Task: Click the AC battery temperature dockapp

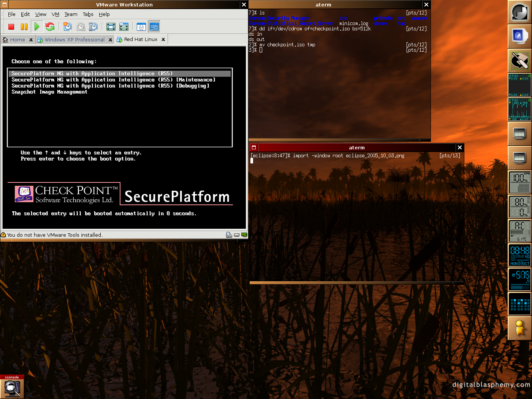Action: [x=520, y=231]
